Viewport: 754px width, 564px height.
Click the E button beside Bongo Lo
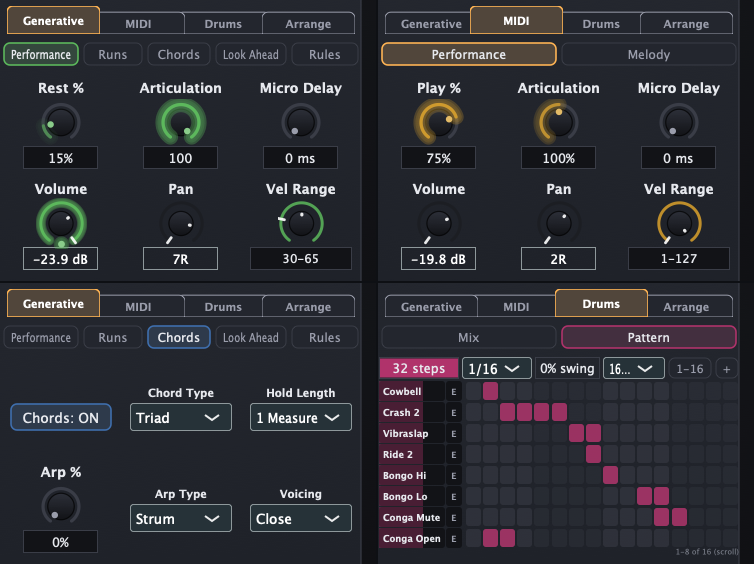coord(453,496)
